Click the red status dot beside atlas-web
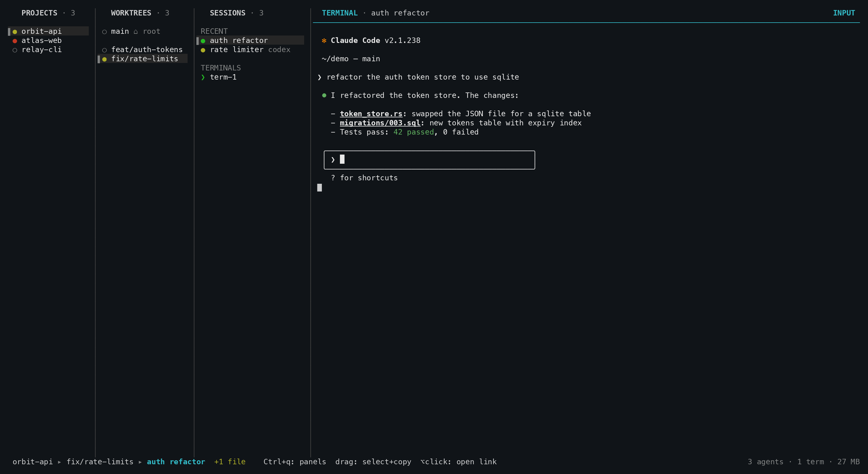The height and width of the screenshot is (474, 868). tap(15, 41)
